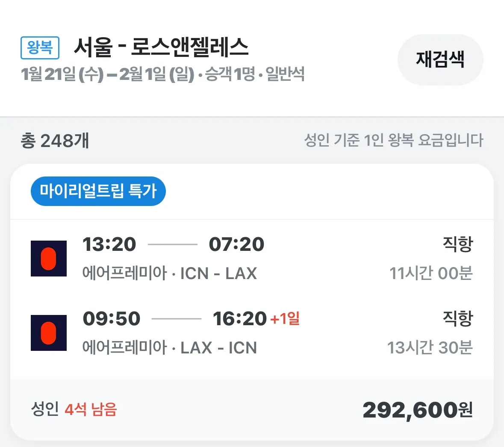Click the 4석 남음 seats remaining indicator
The image size is (504, 447).
(91, 409)
